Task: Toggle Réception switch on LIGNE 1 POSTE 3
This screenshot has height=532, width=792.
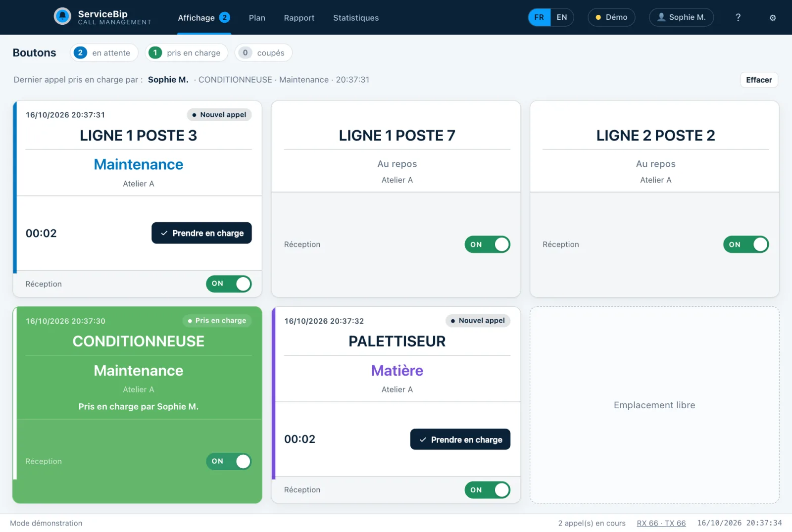Action: coord(229,284)
